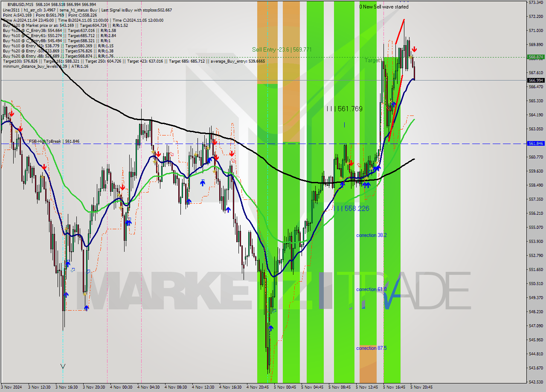Click the 573.340 price axis label
The image size is (546, 392).
coord(536,2)
